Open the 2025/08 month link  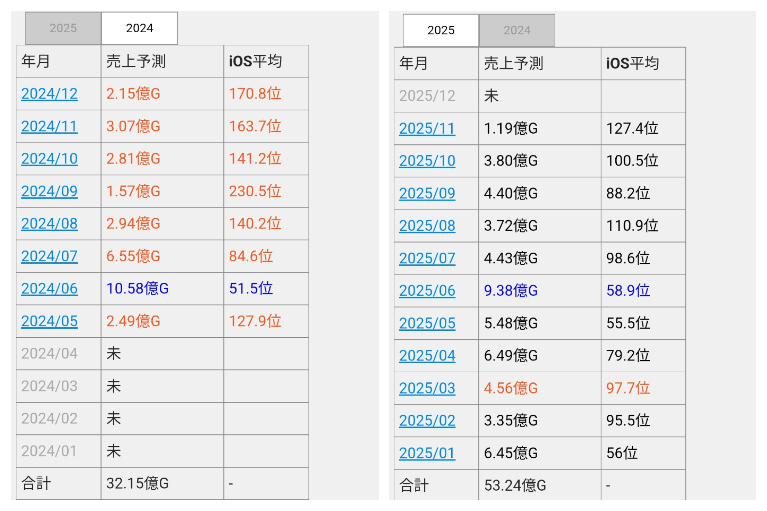point(427,226)
